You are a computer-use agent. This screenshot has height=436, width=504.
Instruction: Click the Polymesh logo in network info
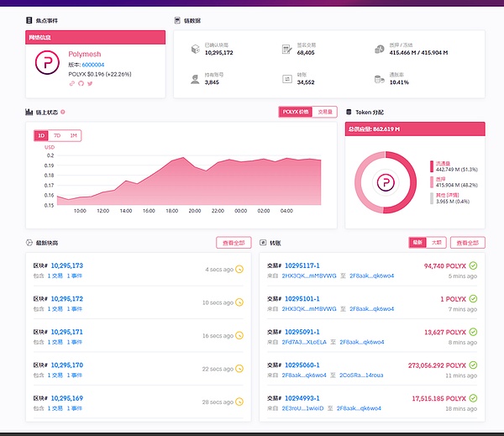(x=47, y=64)
